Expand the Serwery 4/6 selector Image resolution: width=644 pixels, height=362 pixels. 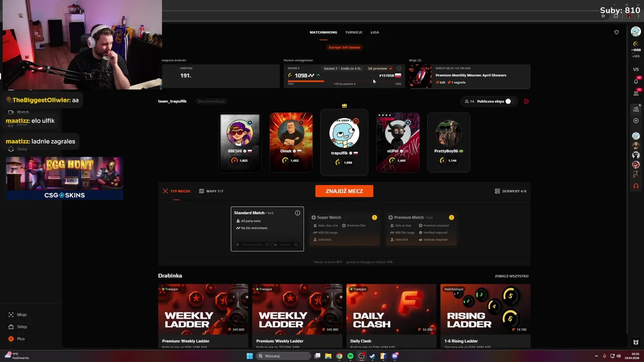tap(511, 191)
